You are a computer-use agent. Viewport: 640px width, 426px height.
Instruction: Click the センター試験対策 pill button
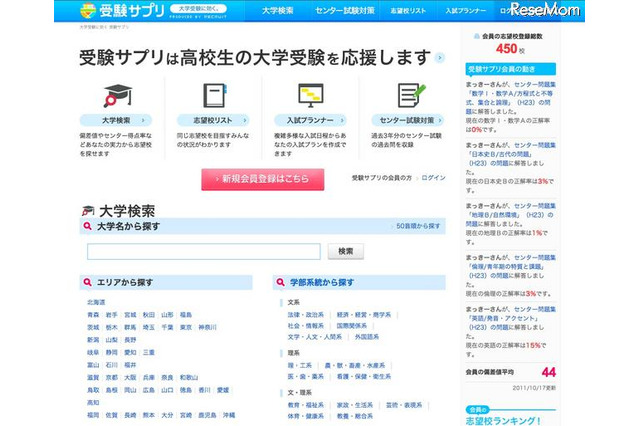(x=407, y=120)
